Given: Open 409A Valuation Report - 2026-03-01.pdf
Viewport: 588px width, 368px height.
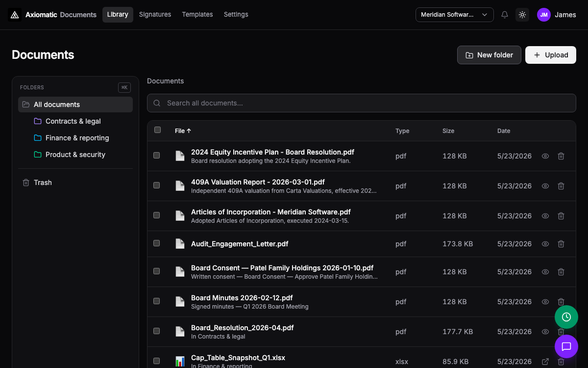Looking at the screenshot, I should coord(258,182).
